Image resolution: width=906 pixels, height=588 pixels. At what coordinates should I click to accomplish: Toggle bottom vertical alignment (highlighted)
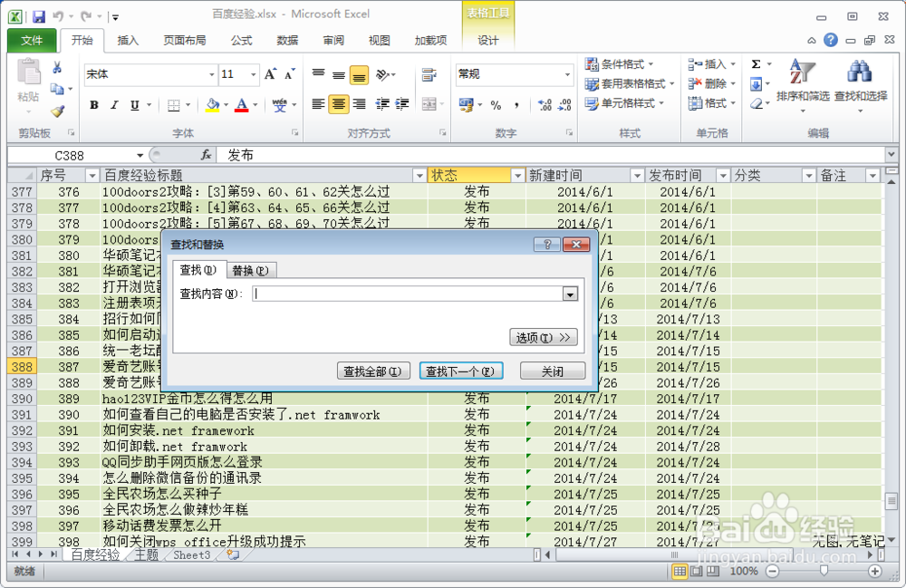359,74
